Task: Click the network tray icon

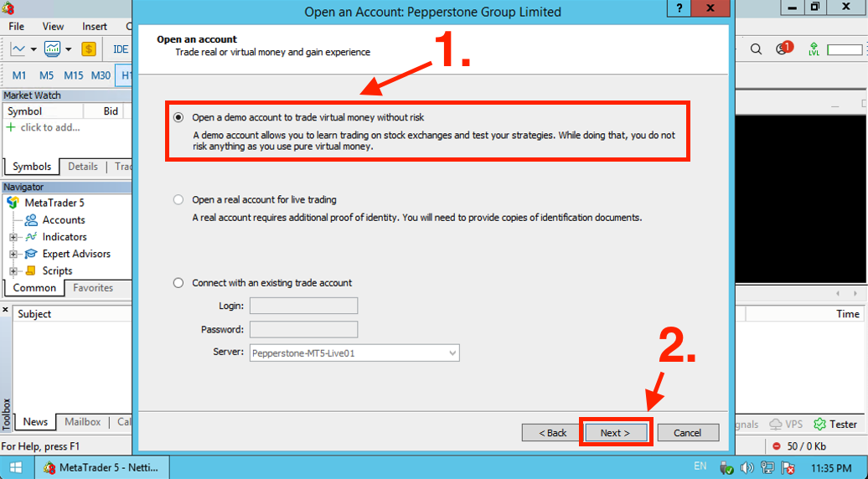Action: coord(767,468)
